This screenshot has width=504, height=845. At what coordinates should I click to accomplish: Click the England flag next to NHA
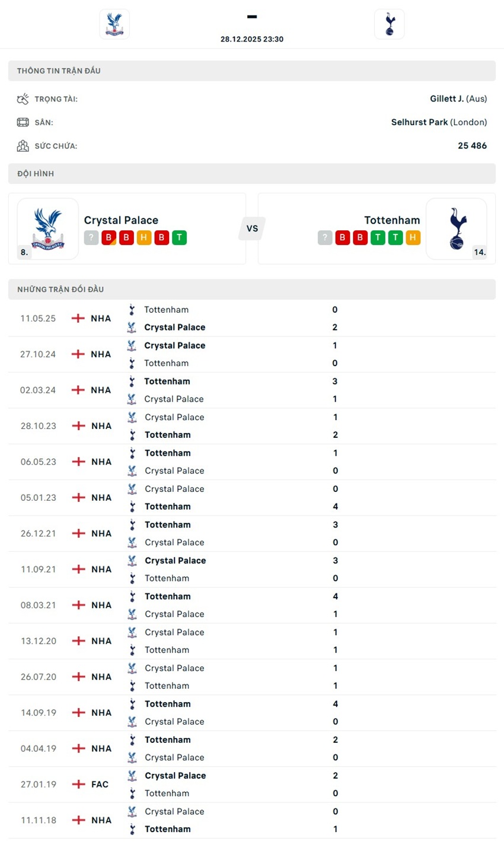click(x=78, y=318)
